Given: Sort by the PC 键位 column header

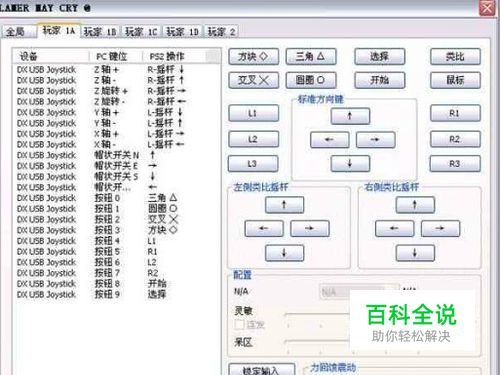Looking at the screenshot, I should (x=116, y=56).
